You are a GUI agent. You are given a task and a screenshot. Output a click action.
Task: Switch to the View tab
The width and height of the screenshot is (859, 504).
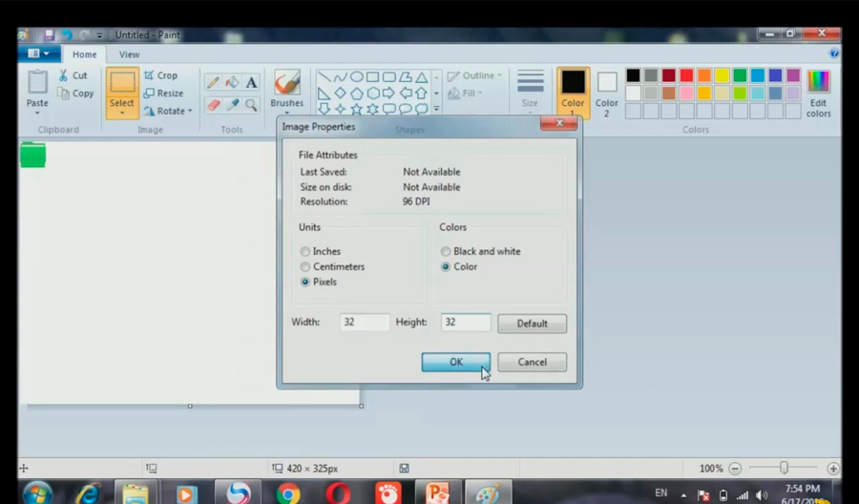tap(129, 54)
